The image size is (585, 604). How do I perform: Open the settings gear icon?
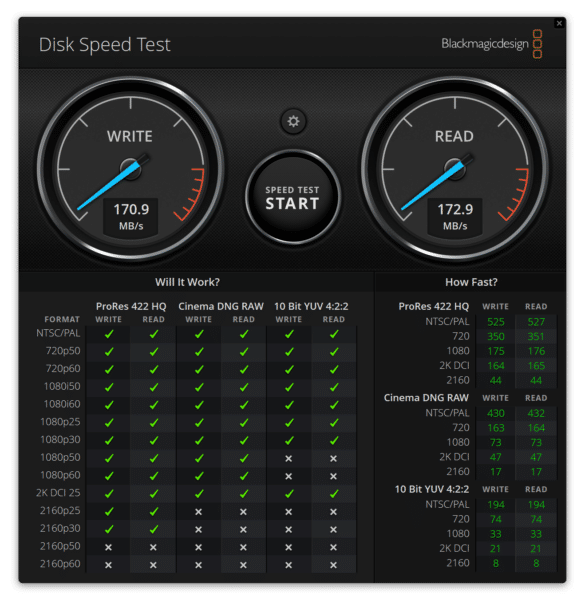(293, 121)
